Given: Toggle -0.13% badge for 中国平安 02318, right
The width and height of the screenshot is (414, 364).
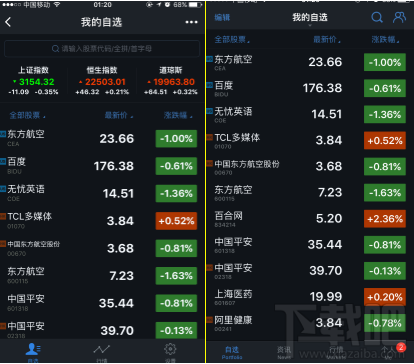Looking at the screenshot, I should point(385,271).
